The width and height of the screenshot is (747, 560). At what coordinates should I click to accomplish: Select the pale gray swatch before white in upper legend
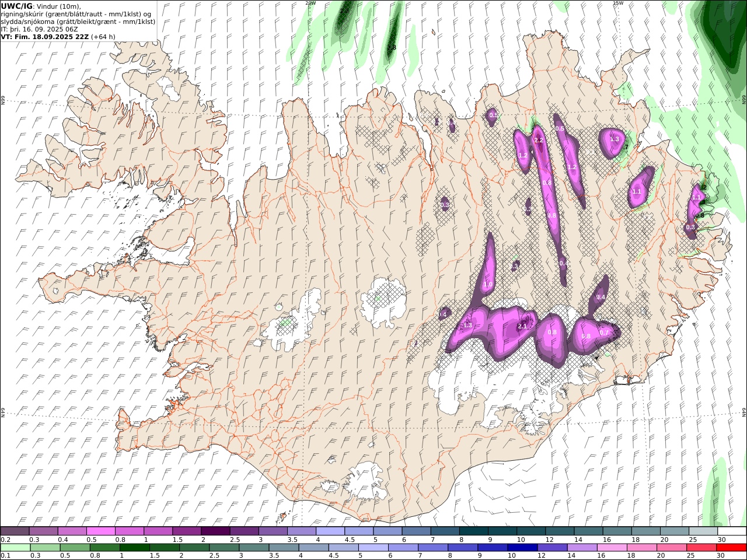coord(703,531)
